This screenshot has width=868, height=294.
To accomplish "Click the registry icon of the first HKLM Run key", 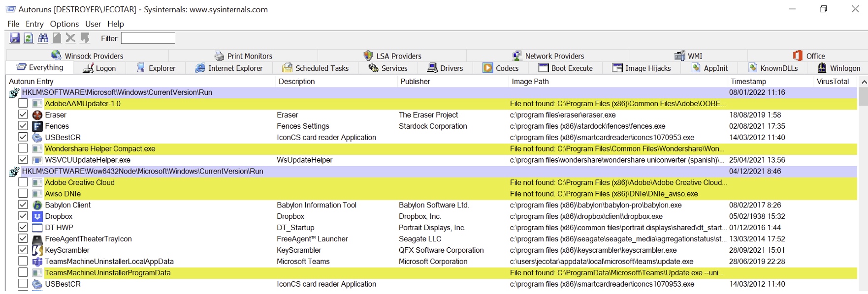I will tap(14, 92).
